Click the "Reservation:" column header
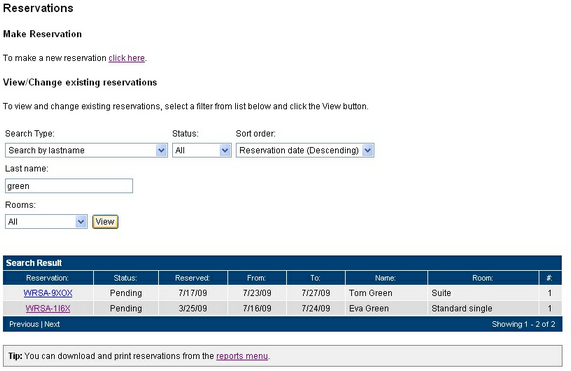571x371 pixels. pos(47,278)
